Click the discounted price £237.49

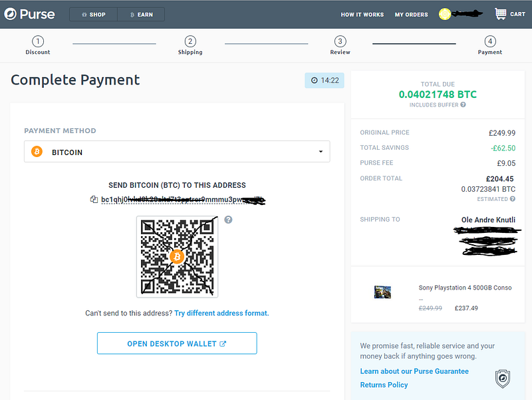(x=466, y=308)
